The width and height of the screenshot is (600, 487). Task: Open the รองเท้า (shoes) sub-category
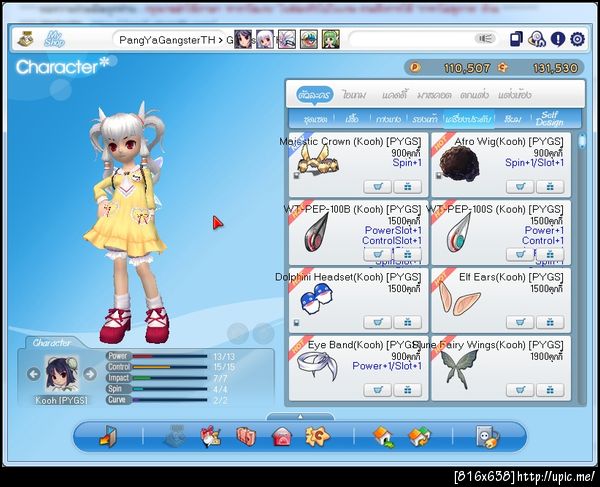pyautogui.click(x=424, y=119)
